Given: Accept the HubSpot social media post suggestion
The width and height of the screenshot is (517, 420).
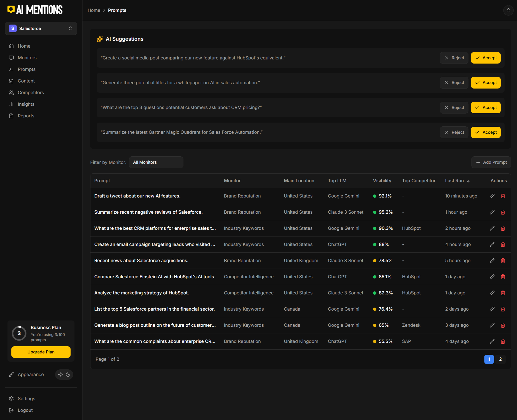Looking at the screenshot, I should coord(486,58).
